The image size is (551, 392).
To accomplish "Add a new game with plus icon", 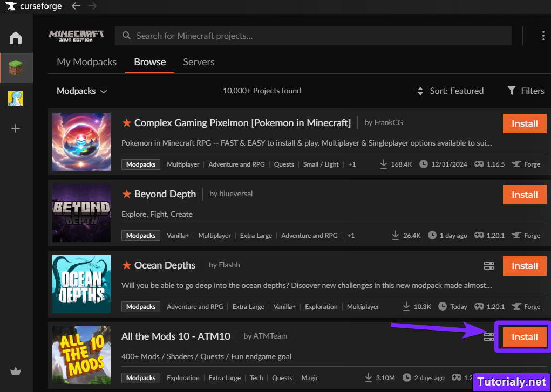I will [x=16, y=128].
